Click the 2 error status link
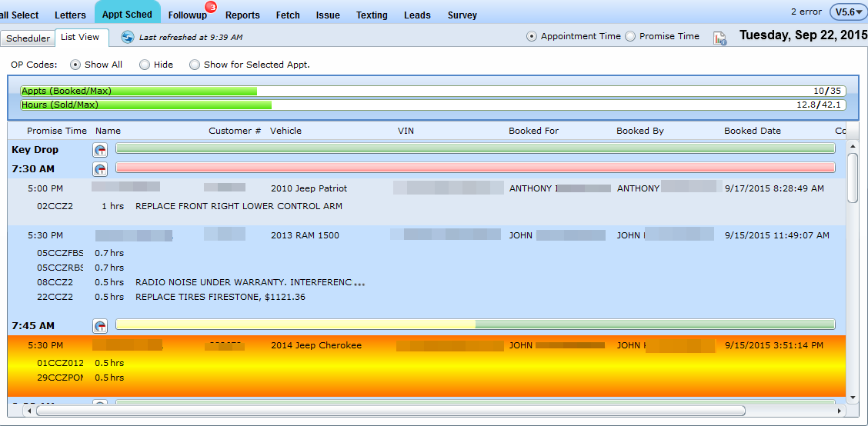 806,12
